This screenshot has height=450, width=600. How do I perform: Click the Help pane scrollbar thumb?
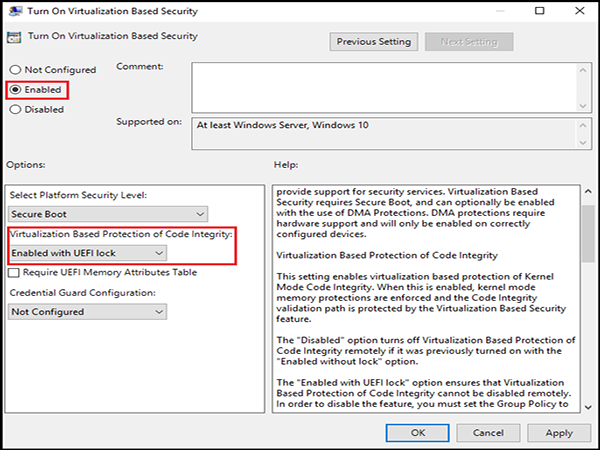pos(589,234)
